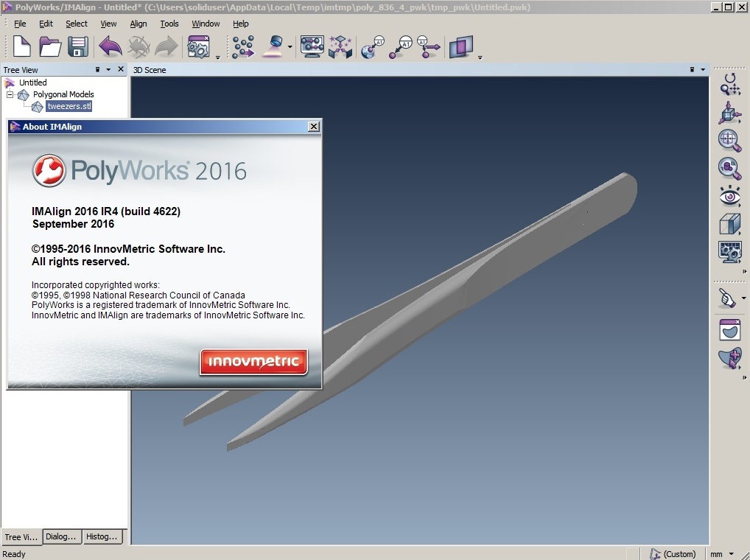750x560 pixels.
Task: Close the Tree View panel
Action: [121, 69]
